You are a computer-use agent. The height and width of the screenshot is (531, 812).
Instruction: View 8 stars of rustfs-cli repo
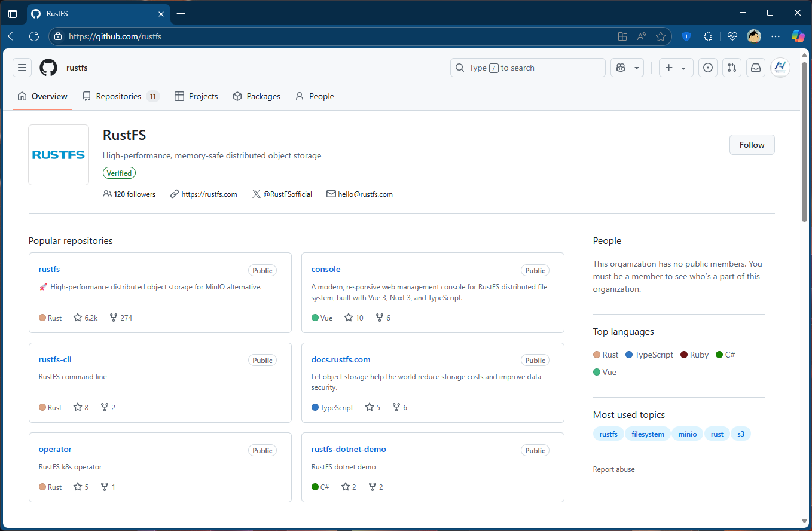(81, 407)
